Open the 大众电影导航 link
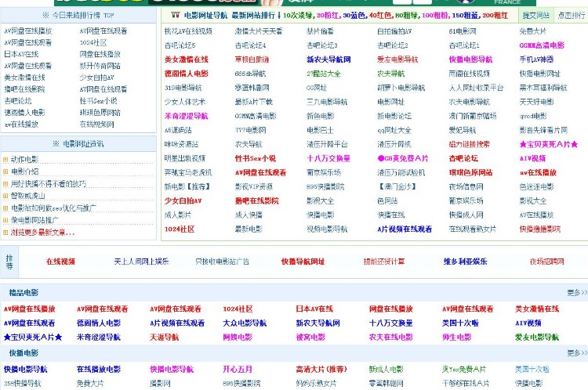 tap(245, 323)
